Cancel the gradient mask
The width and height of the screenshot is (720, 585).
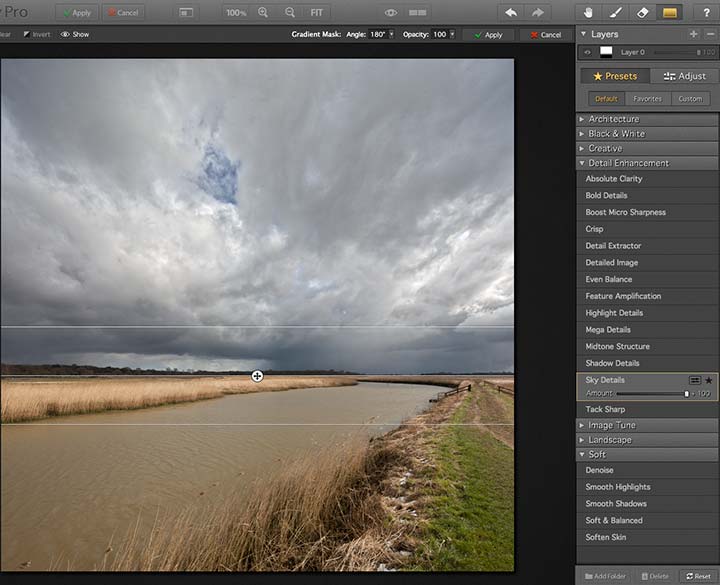pos(546,35)
